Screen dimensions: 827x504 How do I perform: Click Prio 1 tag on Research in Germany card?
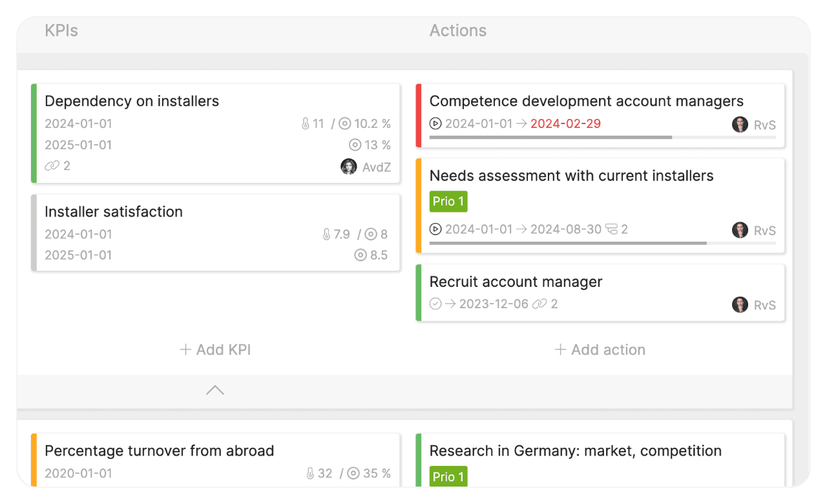pyautogui.click(x=448, y=477)
